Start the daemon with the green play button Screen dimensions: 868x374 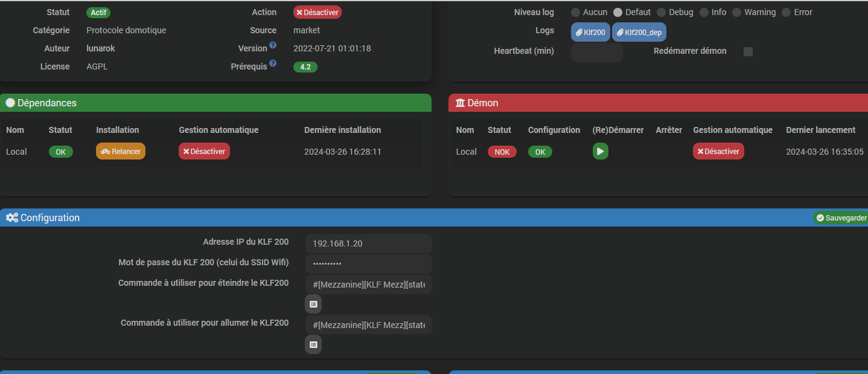click(600, 152)
